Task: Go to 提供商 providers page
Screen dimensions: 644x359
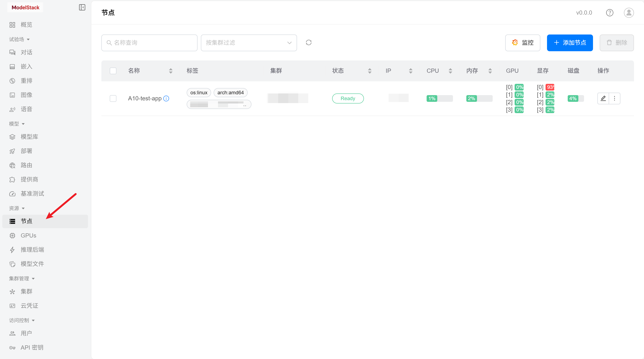Action: pos(45,179)
